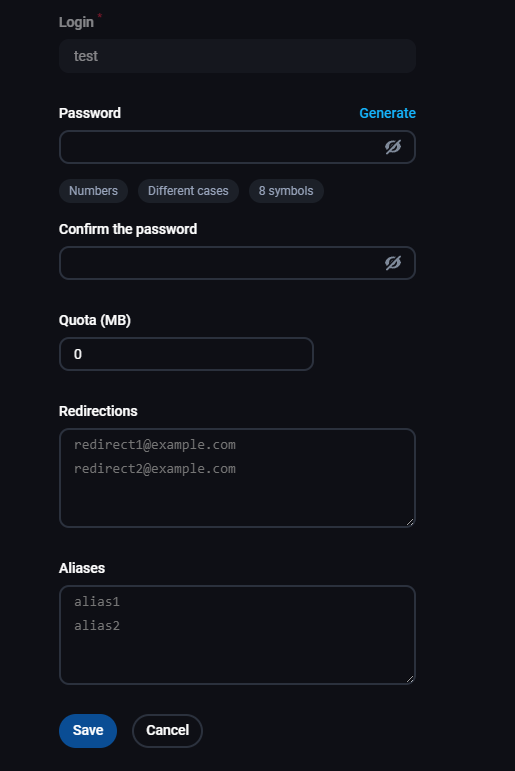515x771 pixels.
Task: Click inside the Redirections text area
Action: coord(237,478)
